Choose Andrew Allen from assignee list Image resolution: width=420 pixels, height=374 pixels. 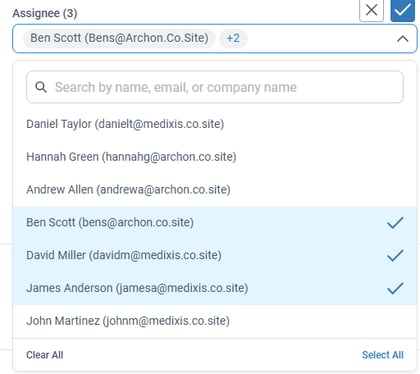coord(215,190)
